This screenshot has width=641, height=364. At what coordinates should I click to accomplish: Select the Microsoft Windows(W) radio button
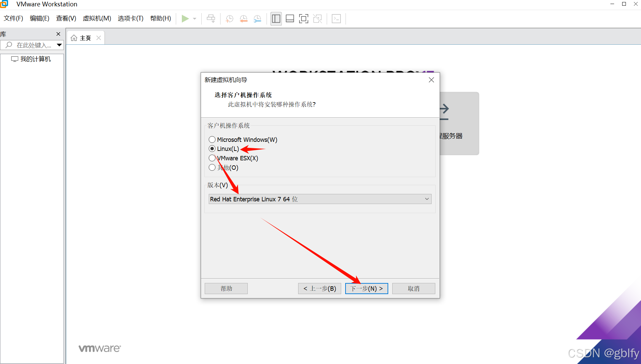pyautogui.click(x=212, y=139)
